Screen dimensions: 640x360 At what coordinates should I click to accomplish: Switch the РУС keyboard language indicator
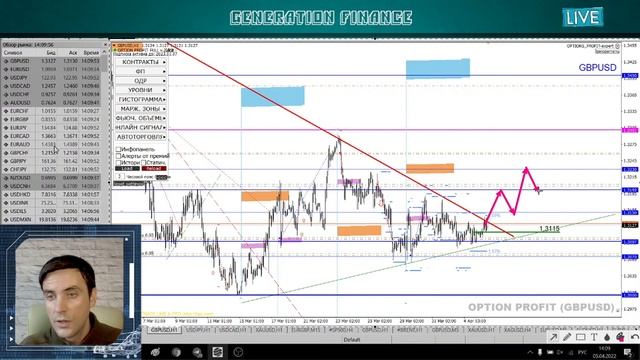pos(582,352)
